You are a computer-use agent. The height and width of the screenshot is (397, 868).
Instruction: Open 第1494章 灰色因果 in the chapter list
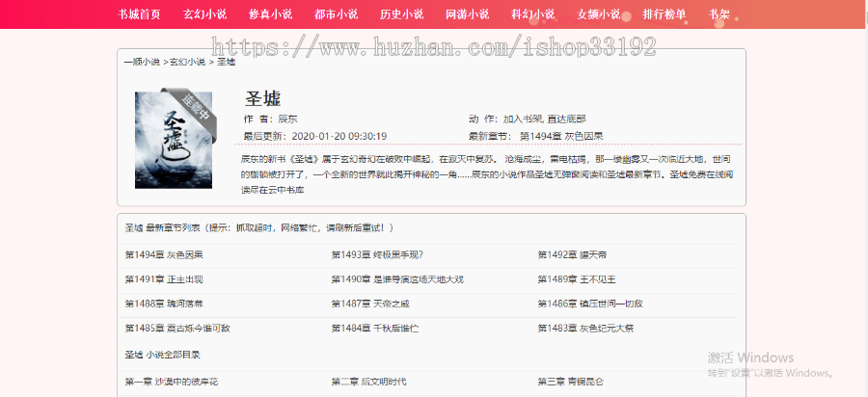(x=164, y=255)
